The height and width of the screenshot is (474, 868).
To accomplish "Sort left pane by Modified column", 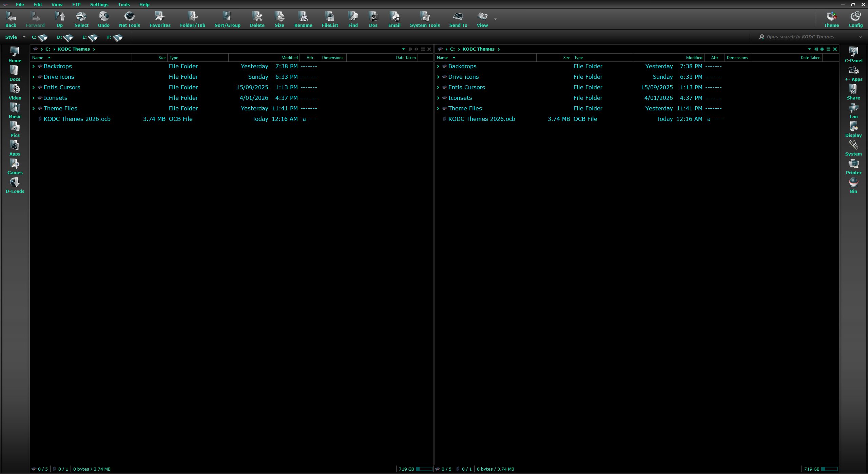I will tap(289, 58).
